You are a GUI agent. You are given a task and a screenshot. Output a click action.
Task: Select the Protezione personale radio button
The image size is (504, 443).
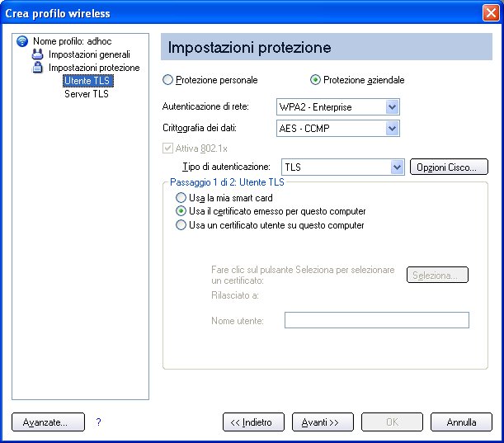pyautogui.click(x=167, y=80)
